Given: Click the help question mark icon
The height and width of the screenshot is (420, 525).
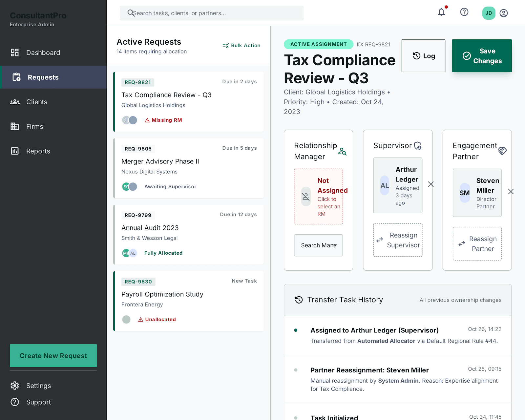Looking at the screenshot, I should pos(464,12).
